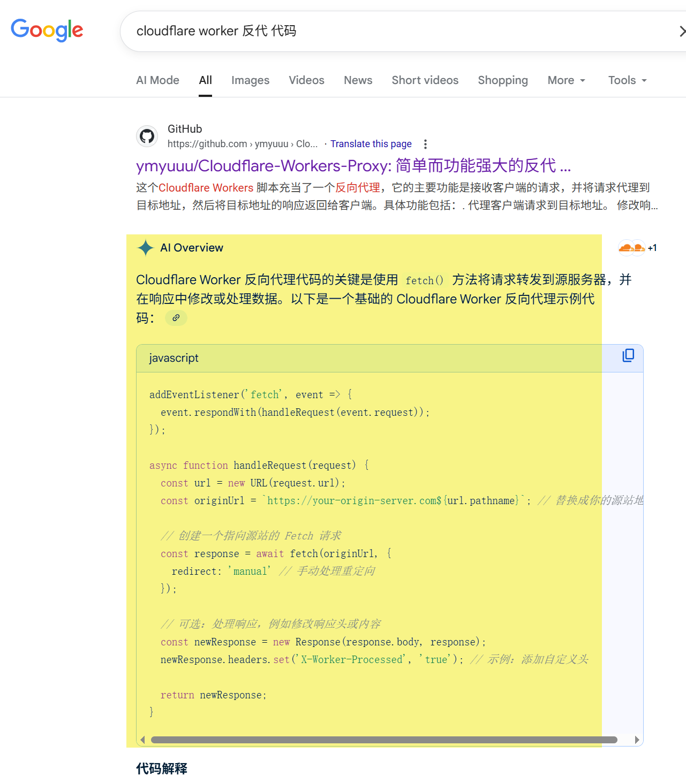Click the GitHub favicon of the result

tap(147, 136)
